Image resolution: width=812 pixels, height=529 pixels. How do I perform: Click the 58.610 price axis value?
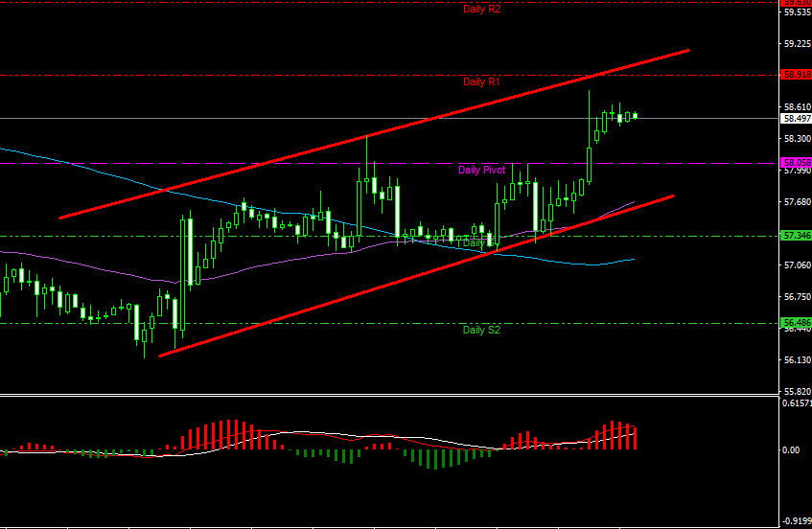pos(797,107)
